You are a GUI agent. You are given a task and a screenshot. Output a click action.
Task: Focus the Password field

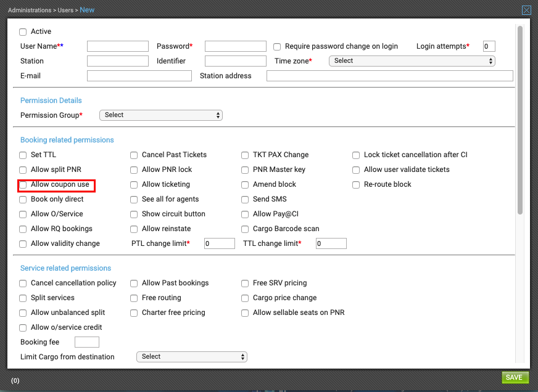(x=236, y=46)
